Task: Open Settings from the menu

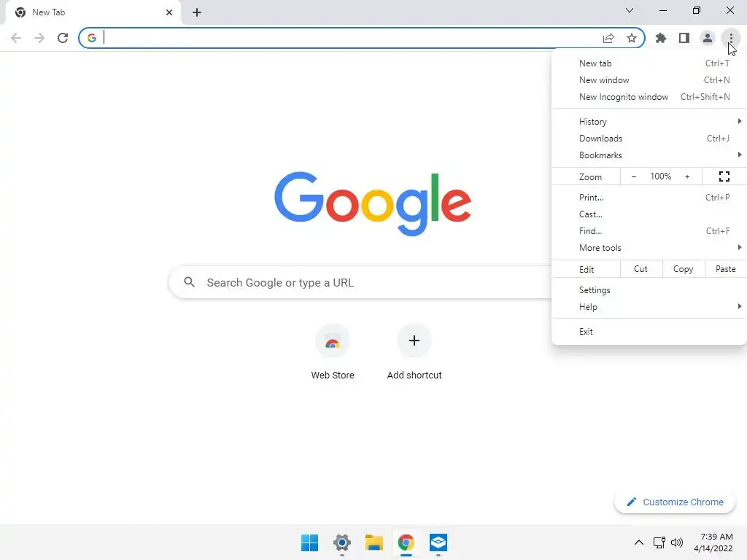Action: [x=649, y=290]
